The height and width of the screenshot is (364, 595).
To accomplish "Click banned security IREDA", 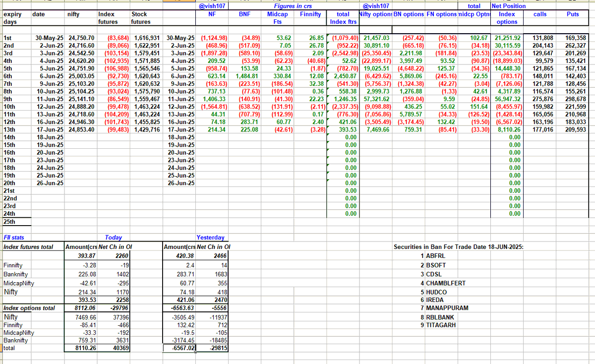I will tap(435, 299).
